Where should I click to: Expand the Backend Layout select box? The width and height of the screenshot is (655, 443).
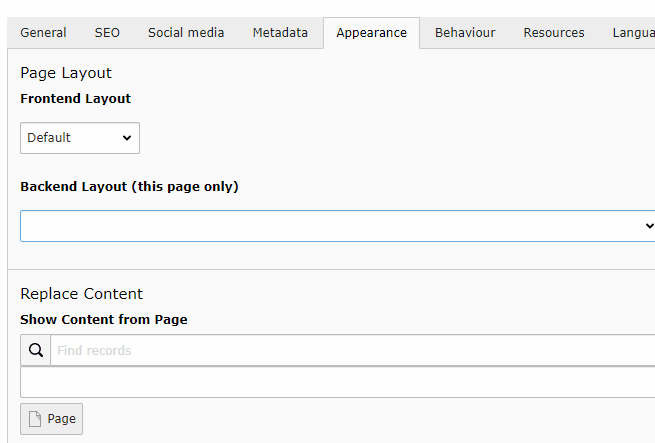pyautogui.click(x=337, y=226)
